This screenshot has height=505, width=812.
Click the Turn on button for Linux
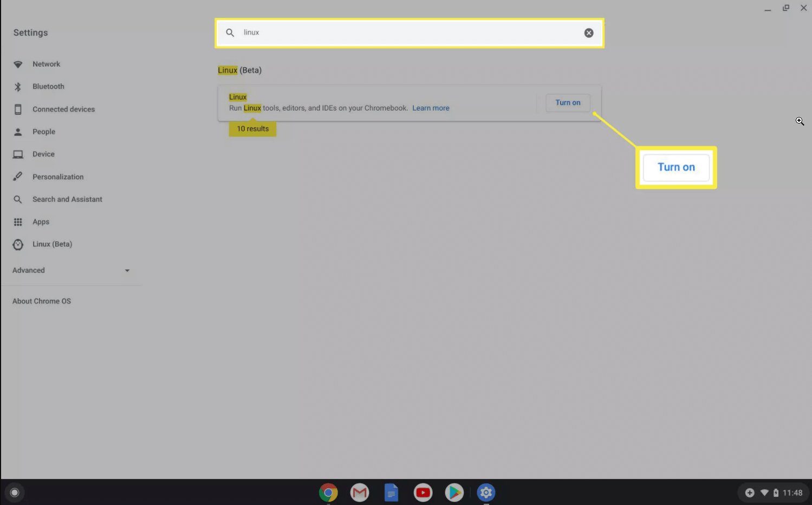pyautogui.click(x=568, y=102)
